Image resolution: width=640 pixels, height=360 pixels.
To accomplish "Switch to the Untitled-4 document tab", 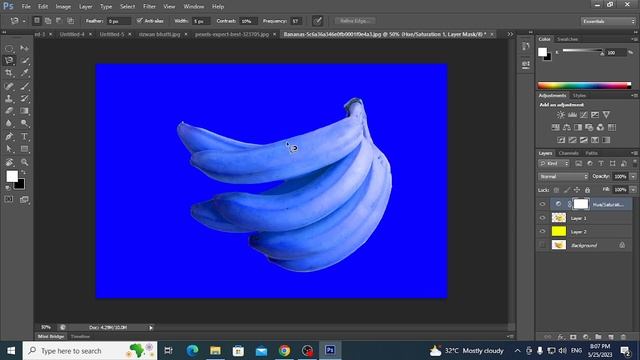I will (72, 34).
